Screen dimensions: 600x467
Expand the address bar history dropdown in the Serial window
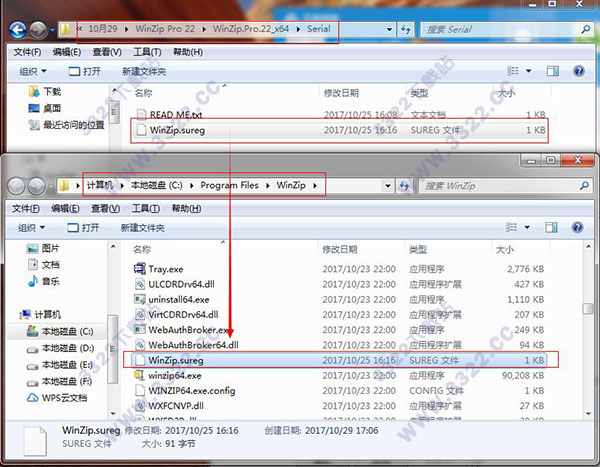click(x=389, y=29)
